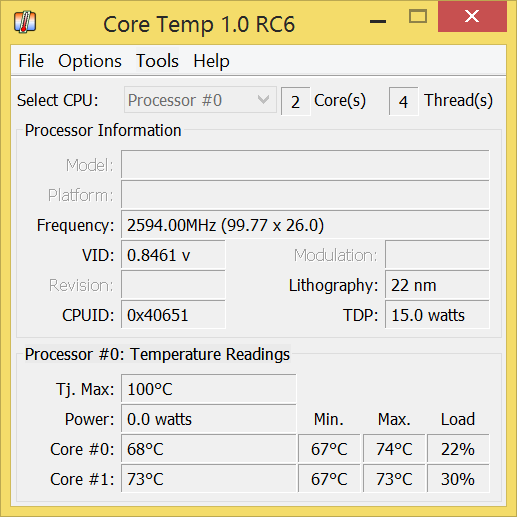The height and width of the screenshot is (517, 517).
Task: Click the Core #1: row label
Action: (x=82, y=479)
